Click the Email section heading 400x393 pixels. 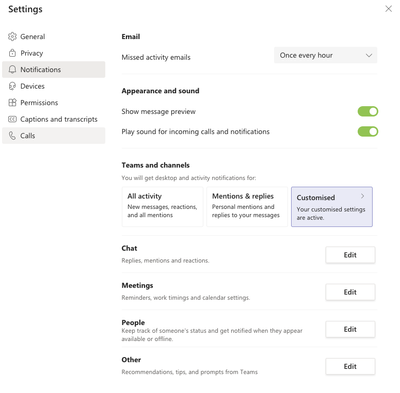click(131, 37)
